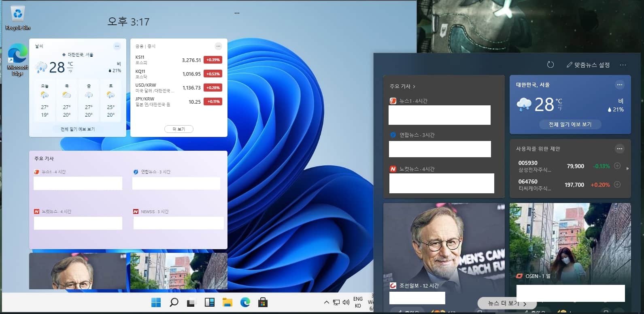The width and height of the screenshot is (644, 314).
Task: Refresh the news feed panel
Action: click(x=550, y=65)
